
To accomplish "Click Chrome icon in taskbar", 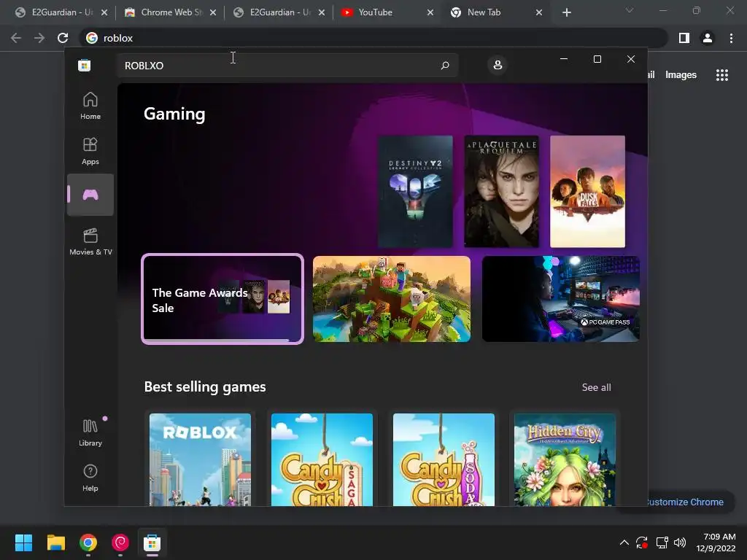I will tap(88, 542).
